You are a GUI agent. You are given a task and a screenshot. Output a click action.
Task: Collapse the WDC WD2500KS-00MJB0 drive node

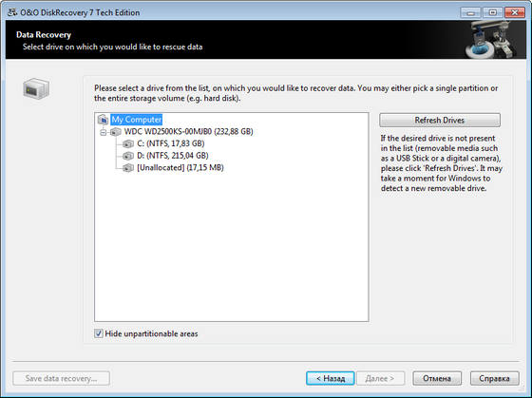coord(104,132)
